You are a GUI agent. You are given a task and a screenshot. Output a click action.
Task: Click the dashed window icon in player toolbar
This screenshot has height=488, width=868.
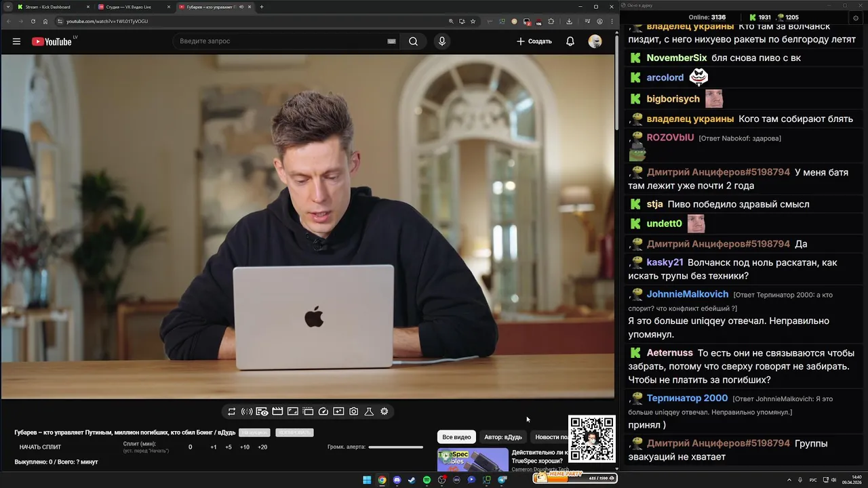tap(308, 411)
